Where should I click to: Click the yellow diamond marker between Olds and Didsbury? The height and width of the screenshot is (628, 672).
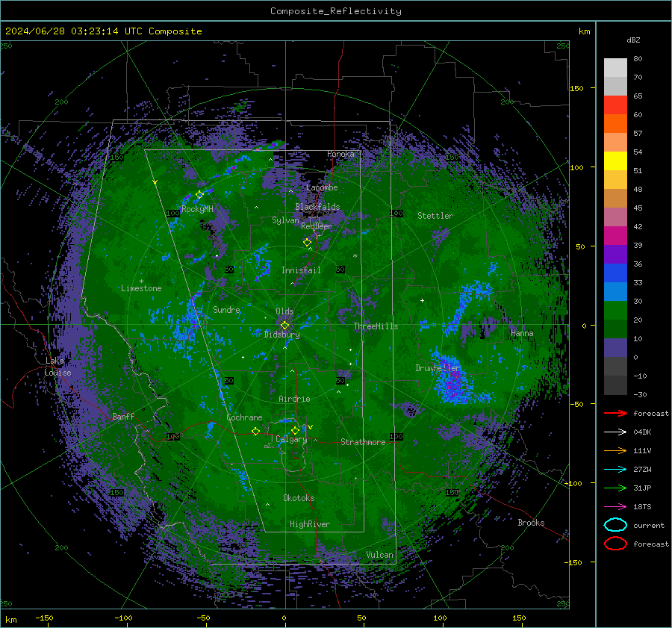click(x=284, y=326)
